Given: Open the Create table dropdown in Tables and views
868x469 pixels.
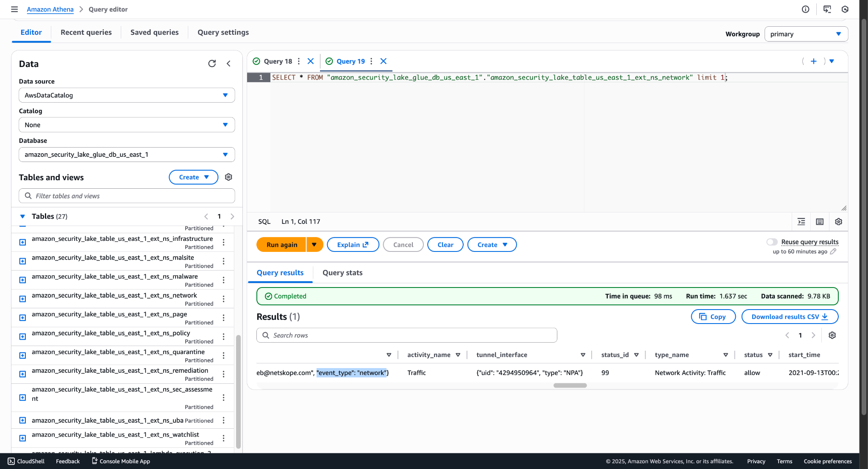Looking at the screenshot, I should point(194,177).
